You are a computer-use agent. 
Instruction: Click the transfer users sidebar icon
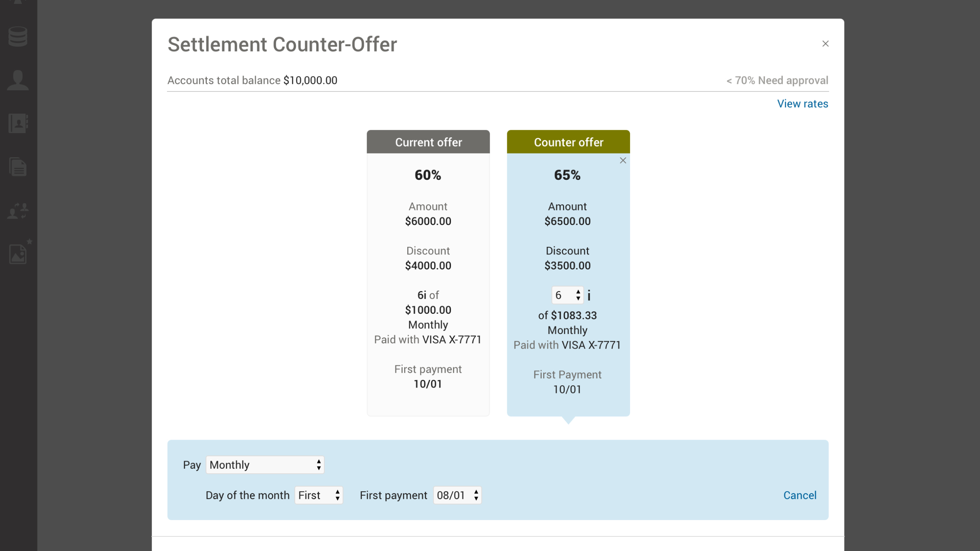18,211
